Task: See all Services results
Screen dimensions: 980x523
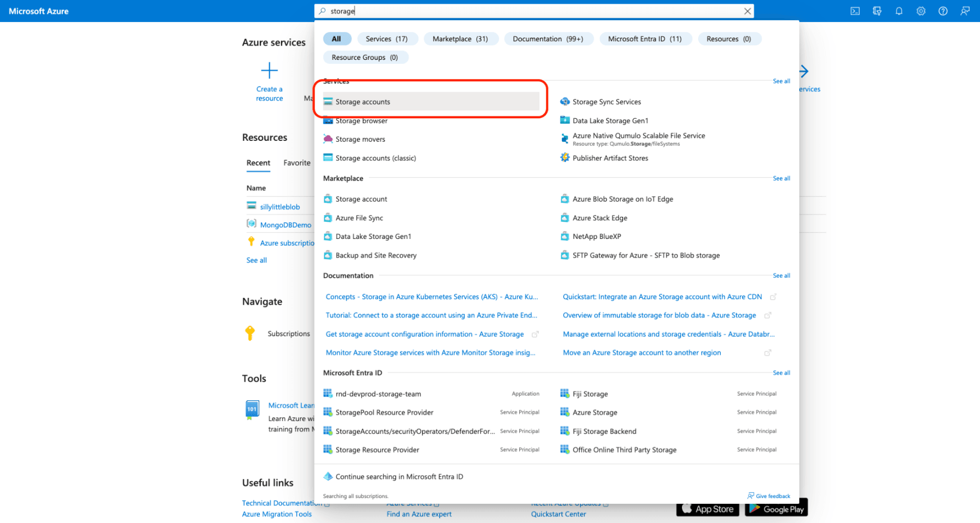Action: click(780, 81)
